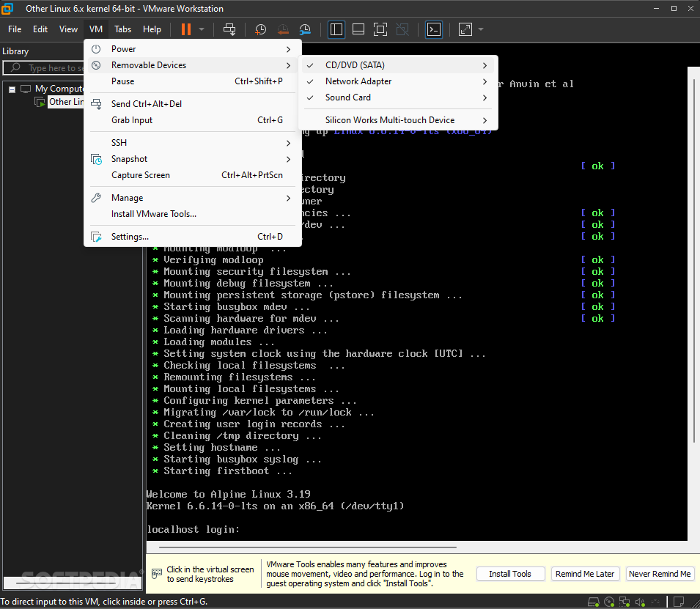Click the console horizontal scrollbar
Viewport: 700px width, 609px height.
308,547
